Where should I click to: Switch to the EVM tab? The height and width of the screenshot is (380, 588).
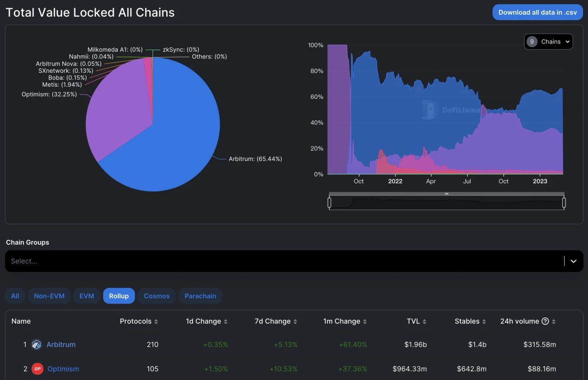[x=87, y=296]
